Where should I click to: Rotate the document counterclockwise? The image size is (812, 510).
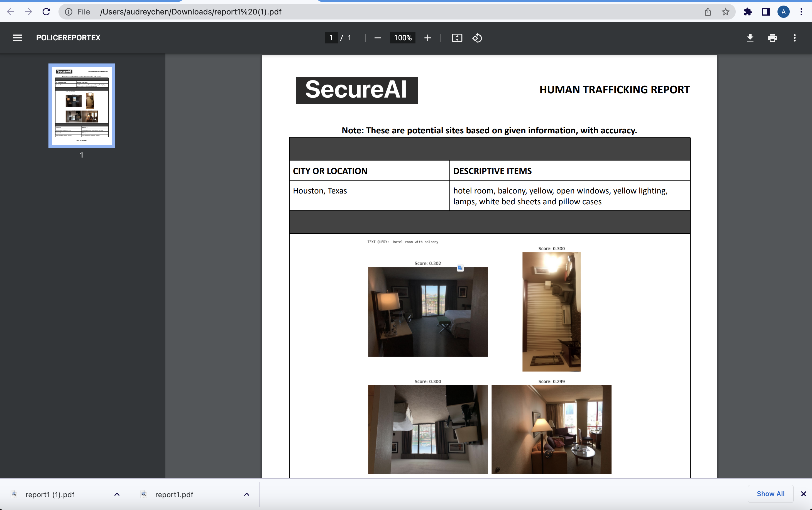pos(477,38)
